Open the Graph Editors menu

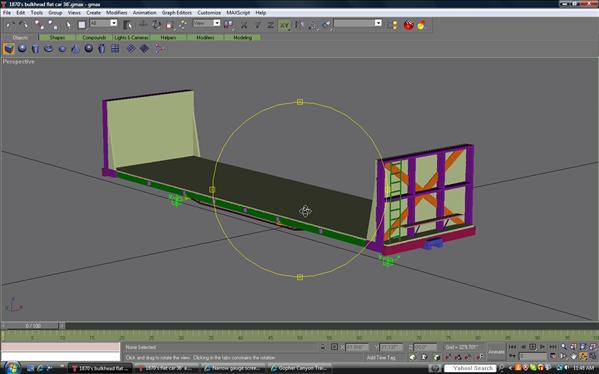[x=176, y=13]
